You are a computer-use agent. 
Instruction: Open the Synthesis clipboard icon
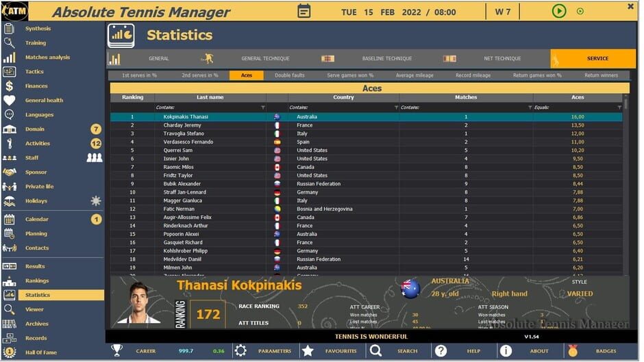[x=9, y=28]
